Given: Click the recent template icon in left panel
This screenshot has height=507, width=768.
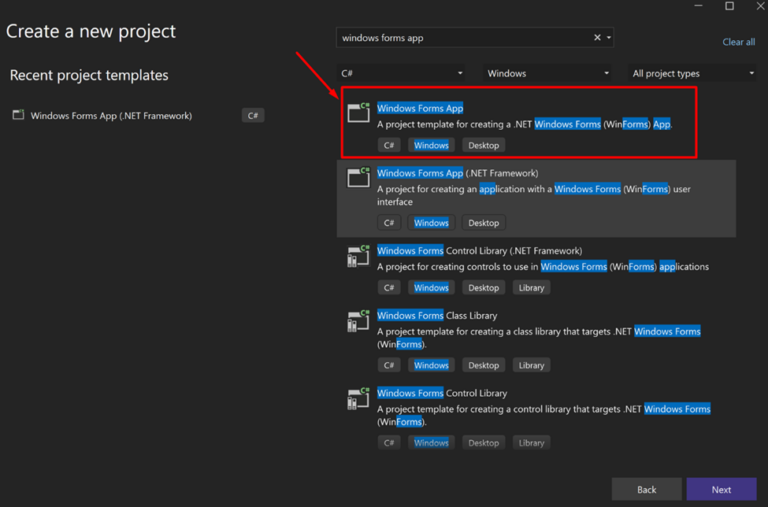Looking at the screenshot, I should 18,115.
